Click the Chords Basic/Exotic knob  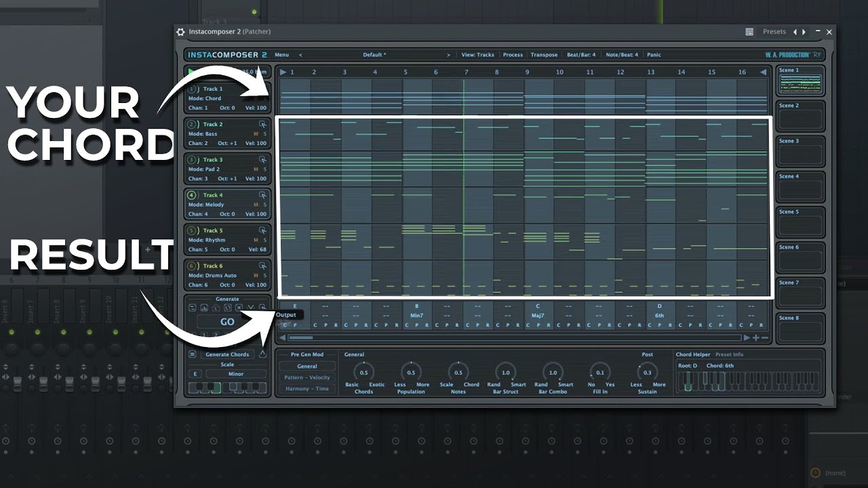pyautogui.click(x=363, y=372)
